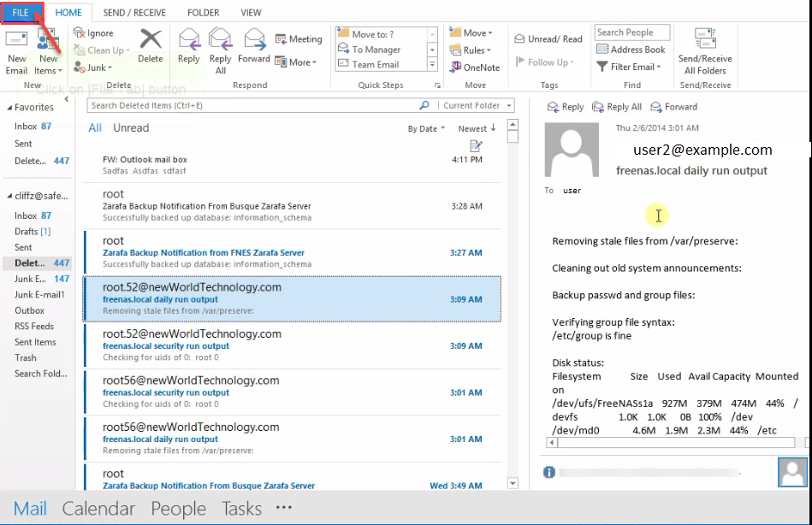This screenshot has width=812, height=525.
Task: Open the VIEW ribbon tab
Action: coord(251,13)
